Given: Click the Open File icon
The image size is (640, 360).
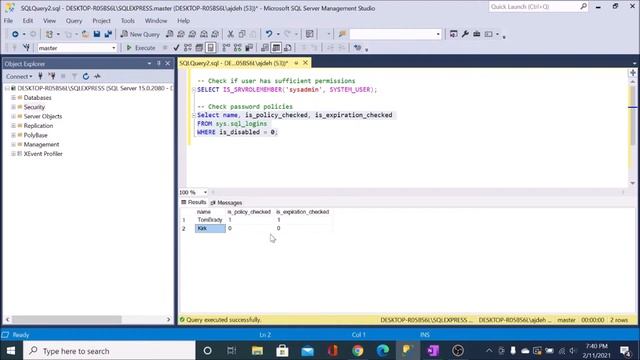Looking at the screenshot, I should point(85,34).
